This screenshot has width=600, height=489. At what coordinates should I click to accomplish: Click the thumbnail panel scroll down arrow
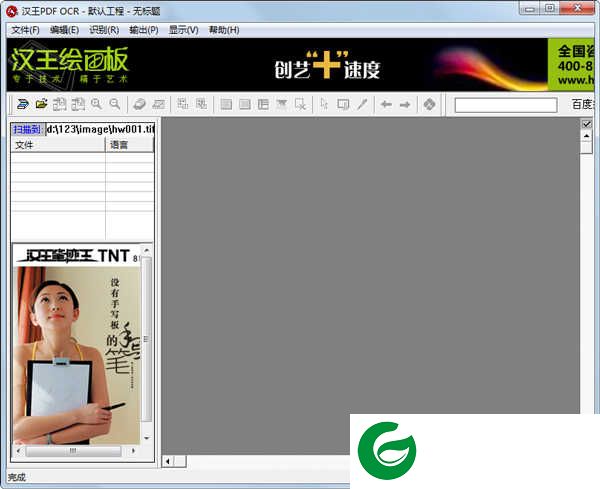click(x=147, y=438)
